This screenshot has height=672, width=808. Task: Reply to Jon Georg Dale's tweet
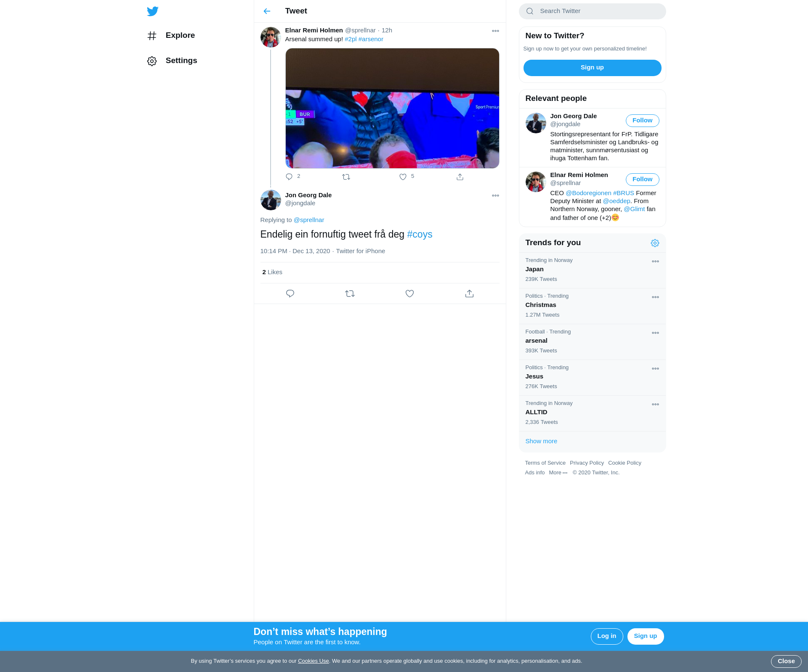click(290, 294)
